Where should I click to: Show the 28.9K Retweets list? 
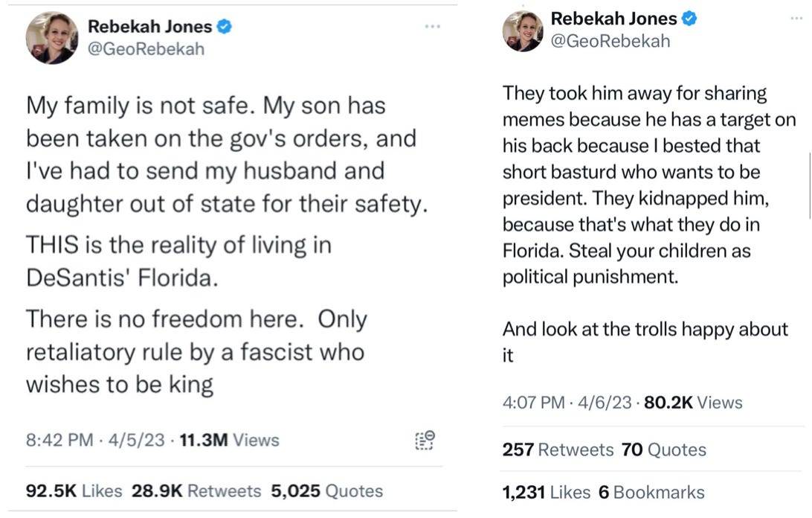point(196,491)
